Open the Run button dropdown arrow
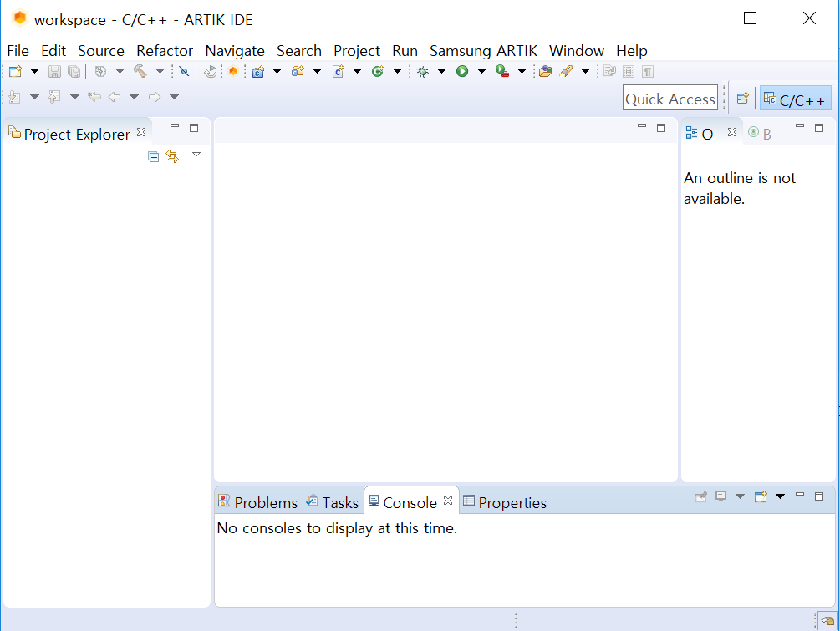 click(481, 71)
